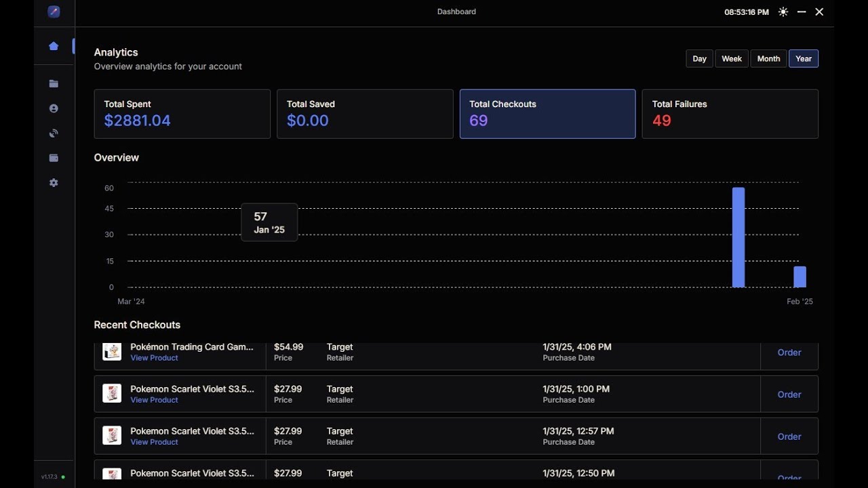Click the 49 total failures value
868x488 pixels.
[662, 121]
